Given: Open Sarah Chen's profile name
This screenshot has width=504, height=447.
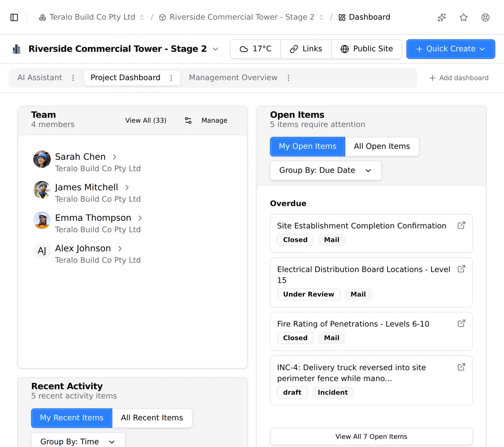Looking at the screenshot, I should 80,157.
